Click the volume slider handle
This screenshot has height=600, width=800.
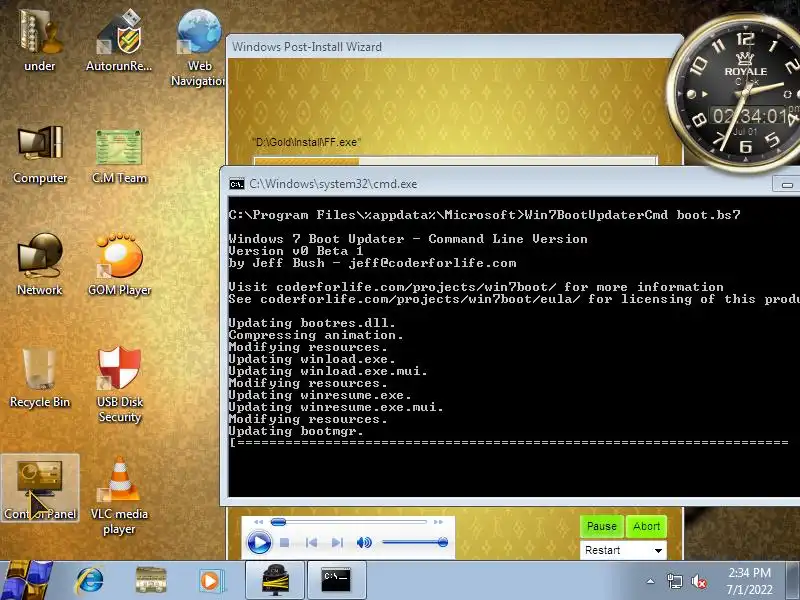point(442,542)
